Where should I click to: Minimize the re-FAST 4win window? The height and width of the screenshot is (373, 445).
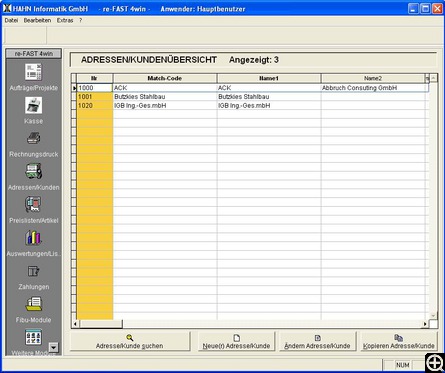[413, 8]
